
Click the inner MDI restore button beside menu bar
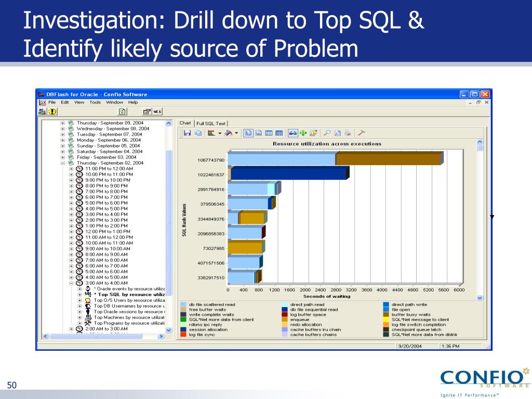tap(478, 102)
